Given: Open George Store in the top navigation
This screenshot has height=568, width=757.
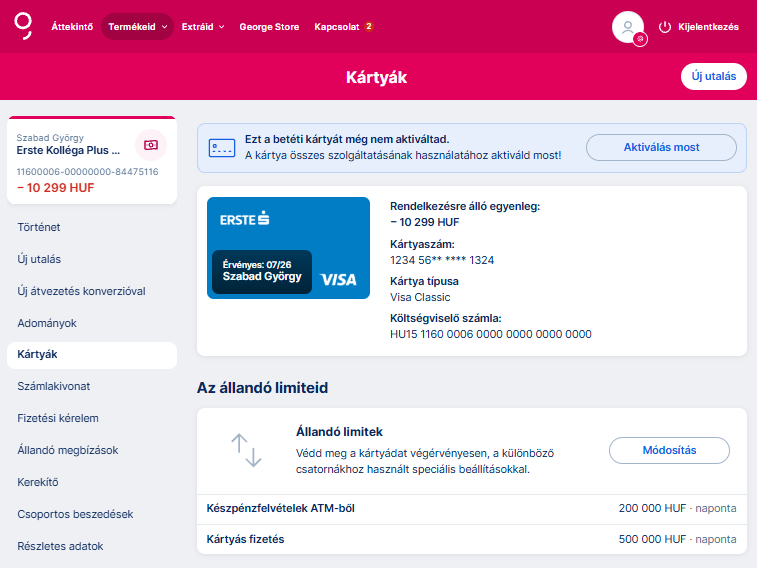Looking at the screenshot, I should click(269, 27).
